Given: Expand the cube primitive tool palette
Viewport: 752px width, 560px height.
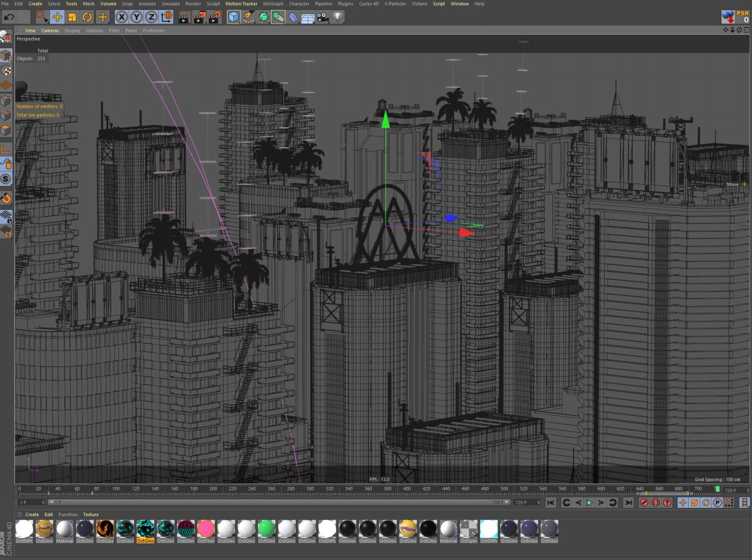Looking at the screenshot, I should point(238,23).
